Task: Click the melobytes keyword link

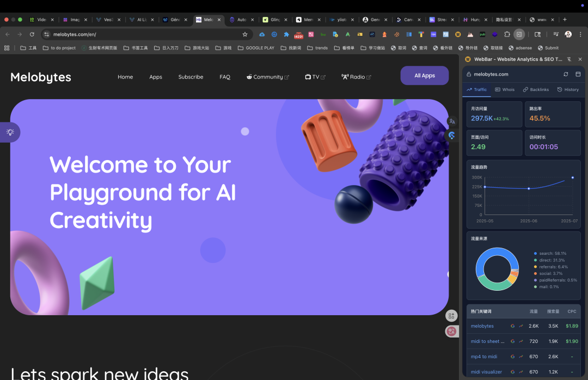Action: click(482, 326)
